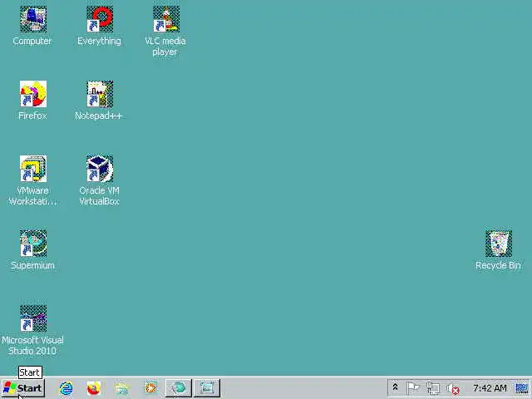Image resolution: width=532 pixels, height=399 pixels.
Task: Launch the media player taskbar icon
Action: point(150,388)
